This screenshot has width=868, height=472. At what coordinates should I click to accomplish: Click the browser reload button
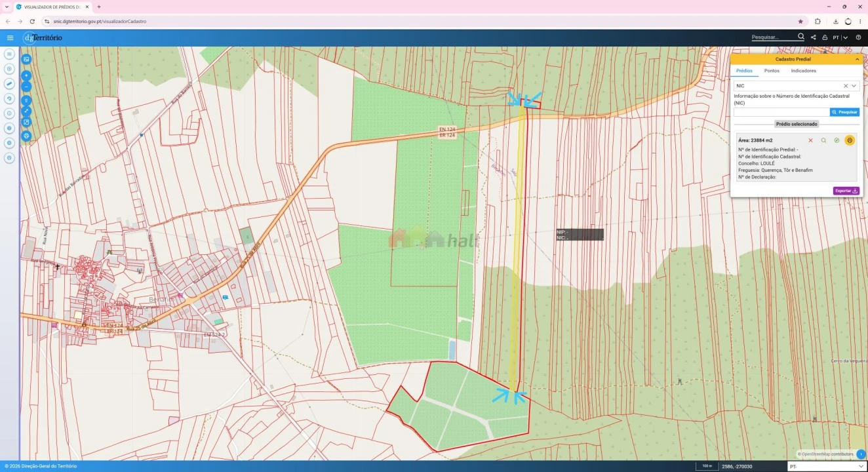pos(32,21)
